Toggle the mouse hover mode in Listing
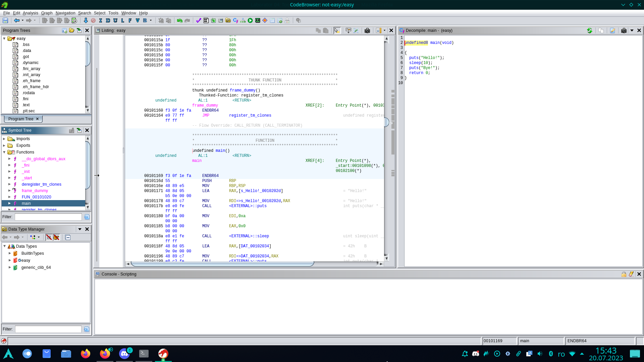 tap(337, 31)
